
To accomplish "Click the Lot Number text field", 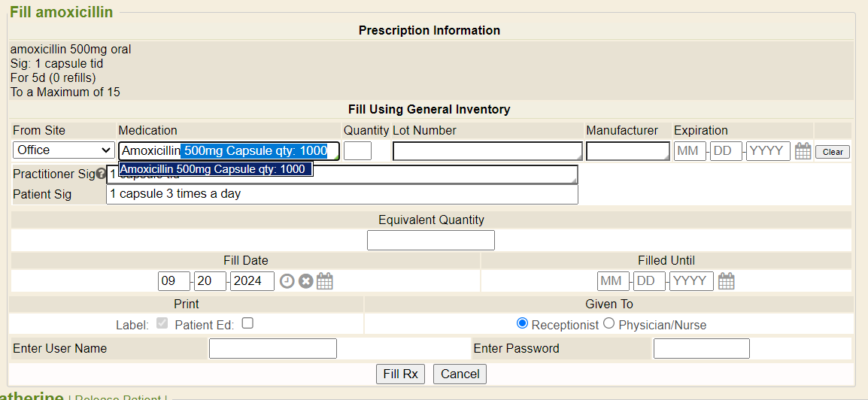I will click(487, 151).
